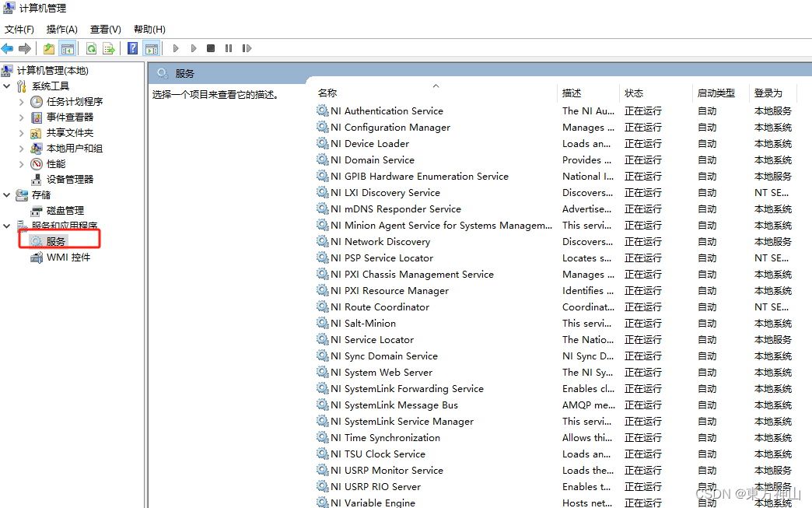812x508 pixels.
Task: Collapse the 服务和应用程序 tree node
Action: [7, 226]
